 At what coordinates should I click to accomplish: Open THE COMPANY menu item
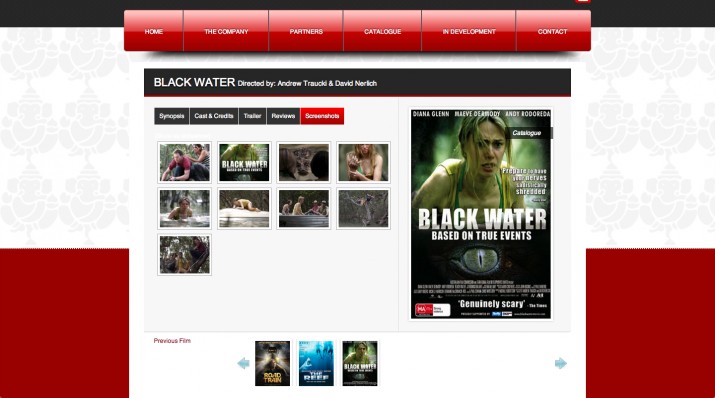[x=226, y=31]
